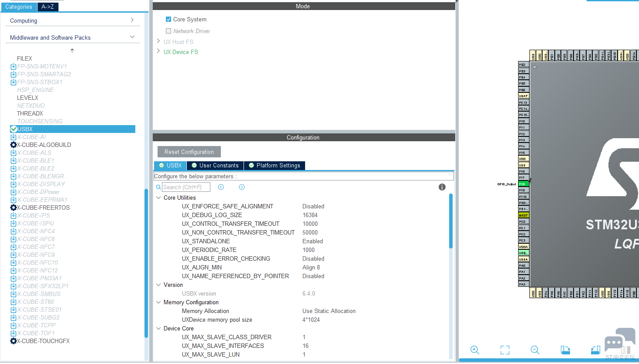Screen dimensions: 639x364
Task: Click the gear icon beside X-CUBE-ALGOBUILD
Action: pos(14,145)
